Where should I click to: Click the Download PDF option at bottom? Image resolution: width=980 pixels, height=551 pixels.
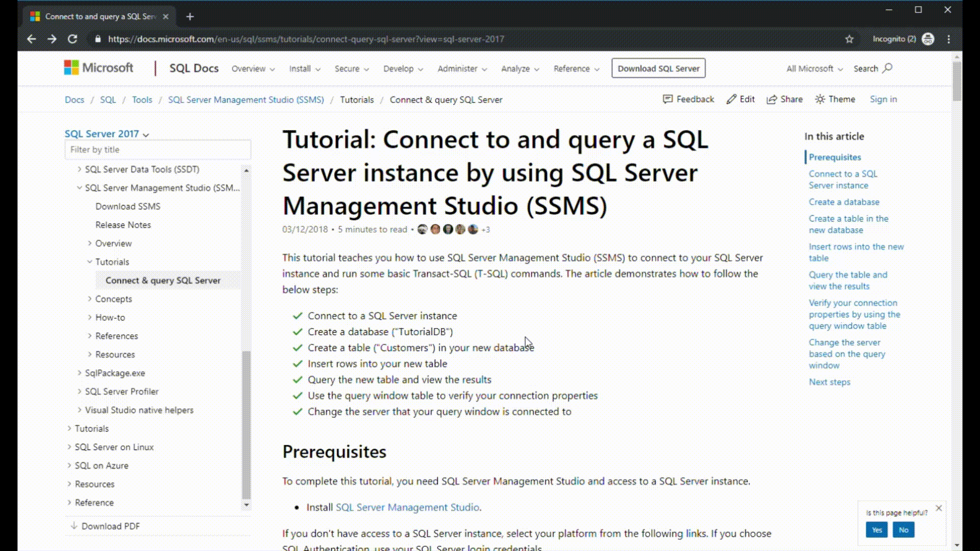(110, 525)
